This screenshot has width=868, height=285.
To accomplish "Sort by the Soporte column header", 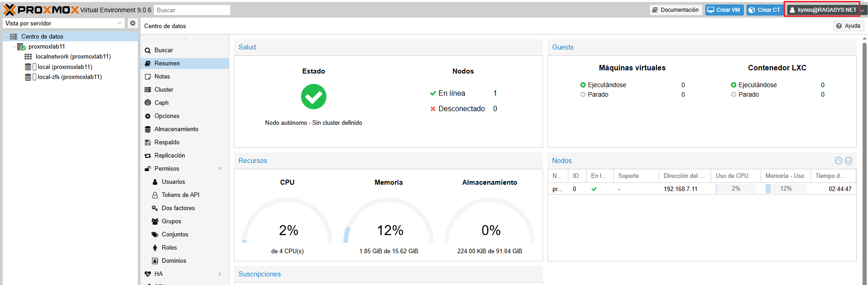I will 636,176.
